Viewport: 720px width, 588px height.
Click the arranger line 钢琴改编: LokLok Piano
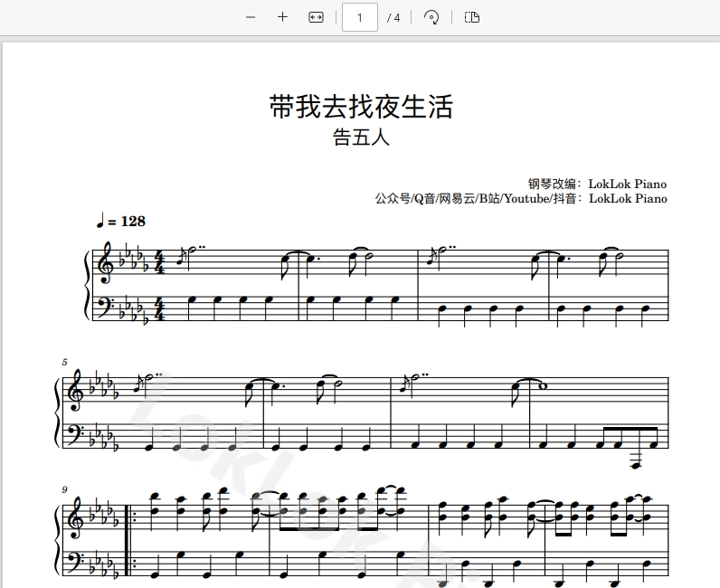597,185
